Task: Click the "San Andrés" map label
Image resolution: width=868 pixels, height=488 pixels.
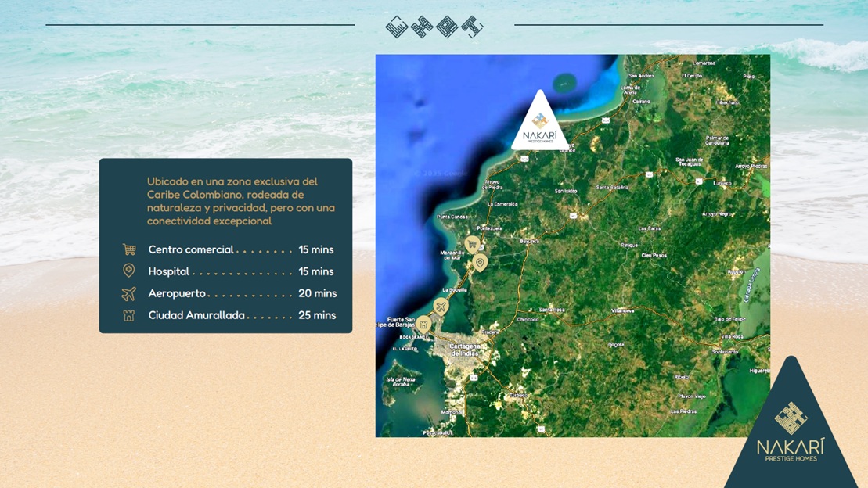Action: click(x=642, y=75)
